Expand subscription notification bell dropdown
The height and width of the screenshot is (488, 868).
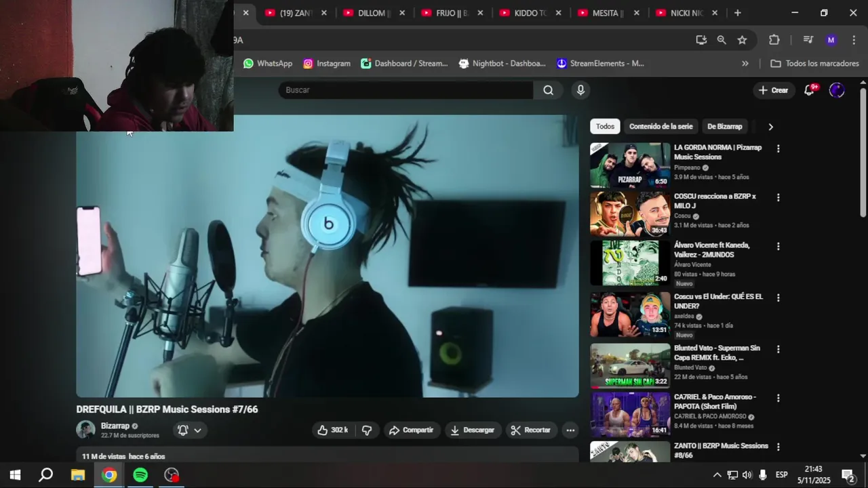[190, 430]
